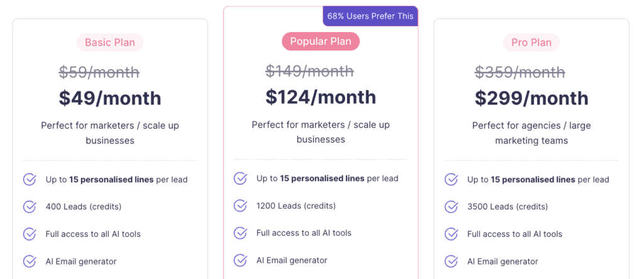Select the Popular Plan badge
644x279 pixels.
pyautogui.click(x=321, y=41)
